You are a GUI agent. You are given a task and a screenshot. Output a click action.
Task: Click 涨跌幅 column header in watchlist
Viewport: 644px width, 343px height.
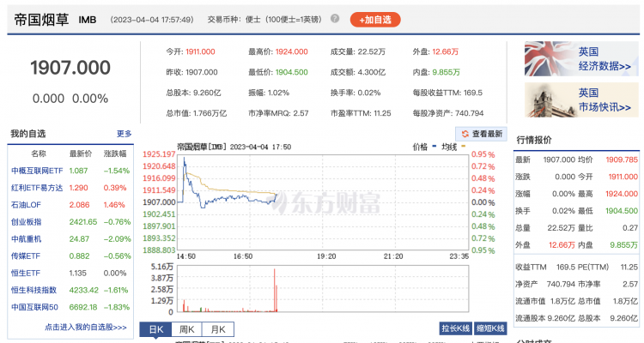pos(115,153)
